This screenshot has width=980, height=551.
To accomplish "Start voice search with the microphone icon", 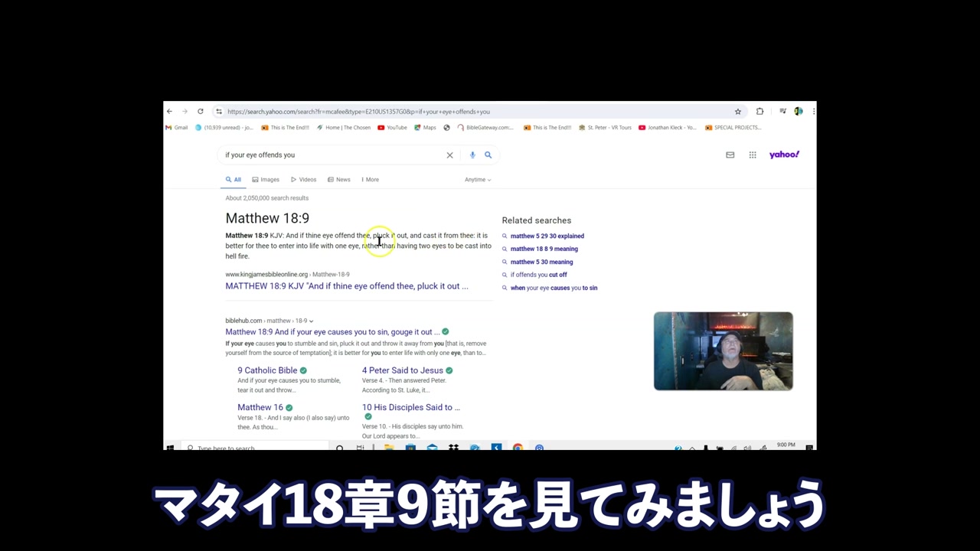I will tap(472, 155).
